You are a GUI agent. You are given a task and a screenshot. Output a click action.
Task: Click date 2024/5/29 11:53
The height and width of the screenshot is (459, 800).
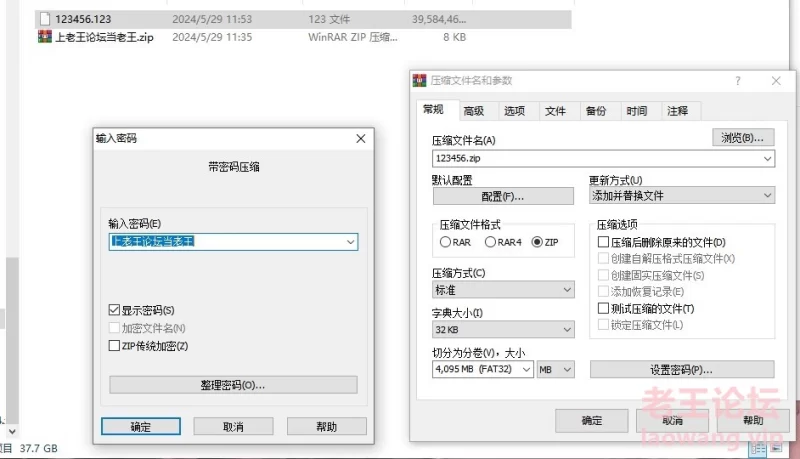(x=212, y=19)
